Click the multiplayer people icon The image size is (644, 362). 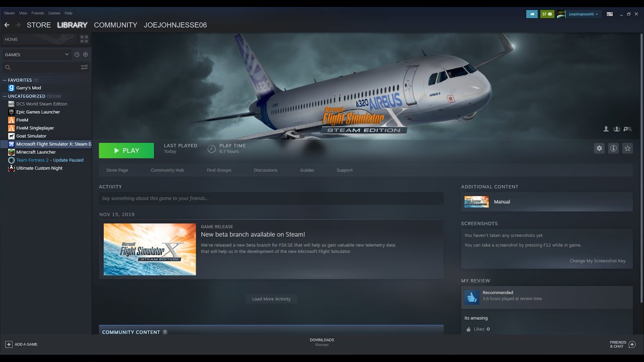click(x=617, y=129)
